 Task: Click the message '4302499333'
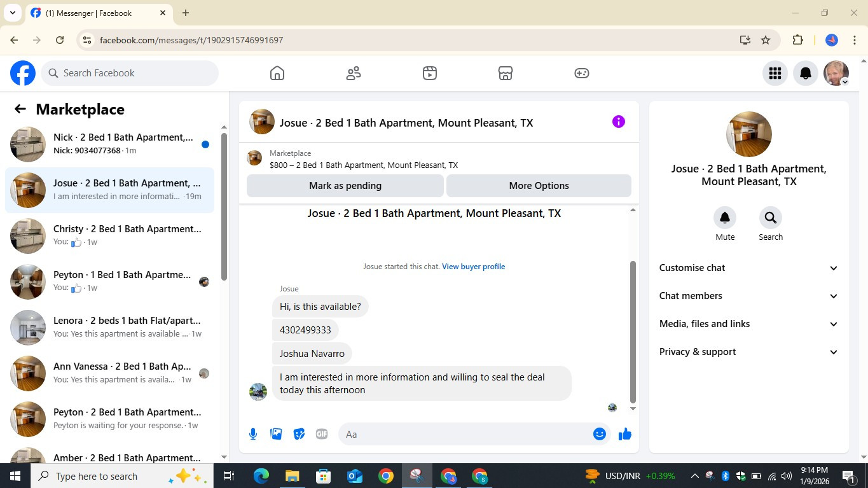pyautogui.click(x=305, y=330)
